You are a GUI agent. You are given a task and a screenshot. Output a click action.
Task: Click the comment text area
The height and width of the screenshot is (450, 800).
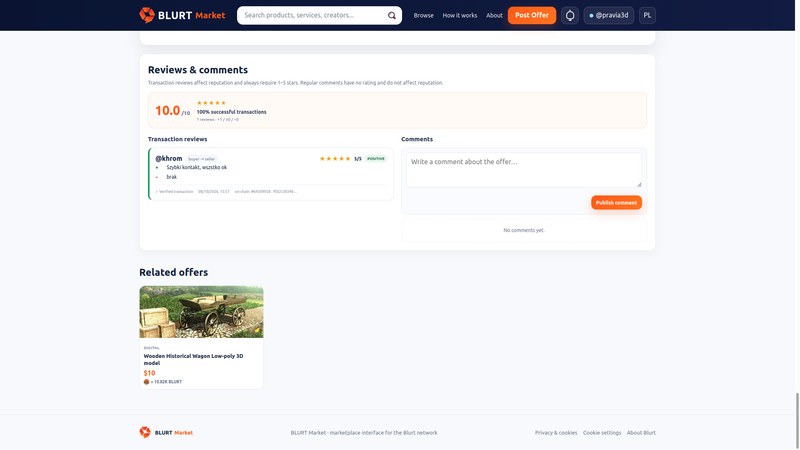(524, 170)
